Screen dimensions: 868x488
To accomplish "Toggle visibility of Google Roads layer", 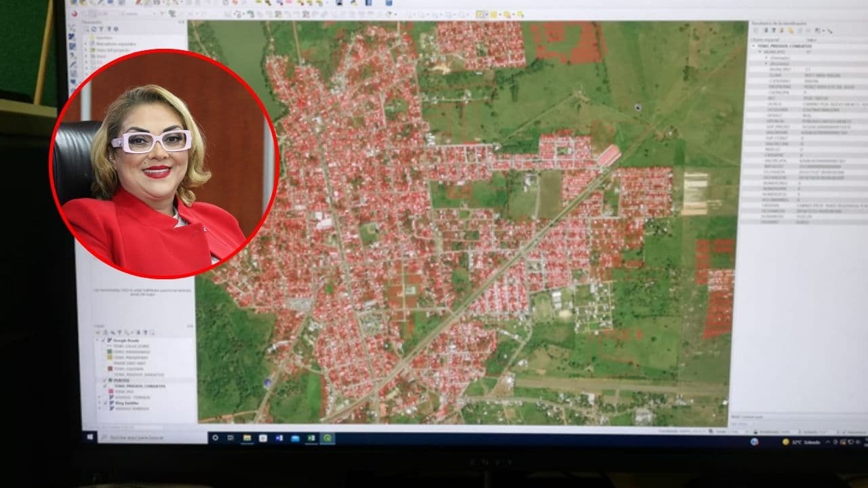I will tap(103, 340).
